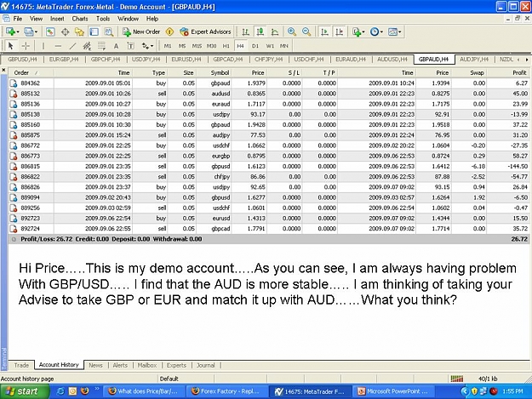
Task: Zoom in on the chart
Action: [291, 31]
